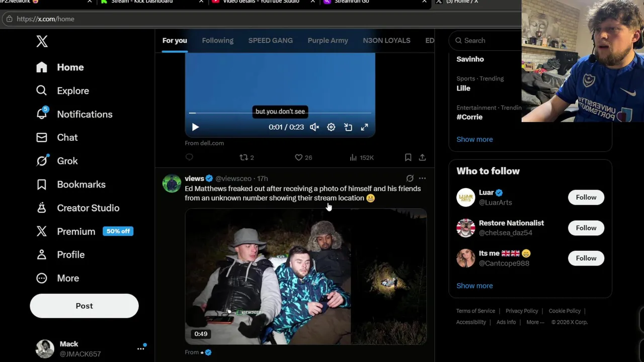The height and width of the screenshot is (362, 644).
Task: Play Ed Matthews video thumbnail
Action: [305, 277]
